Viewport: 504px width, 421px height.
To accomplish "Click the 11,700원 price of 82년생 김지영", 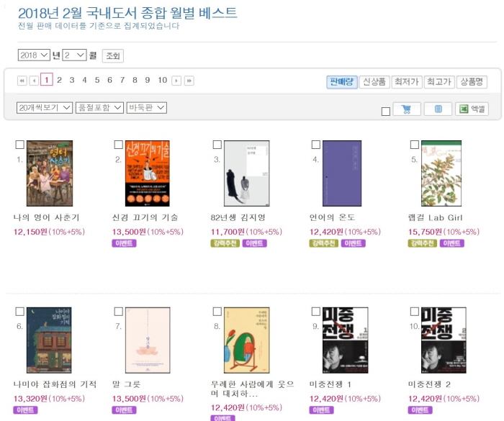I will pyautogui.click(x=228, y=232).
